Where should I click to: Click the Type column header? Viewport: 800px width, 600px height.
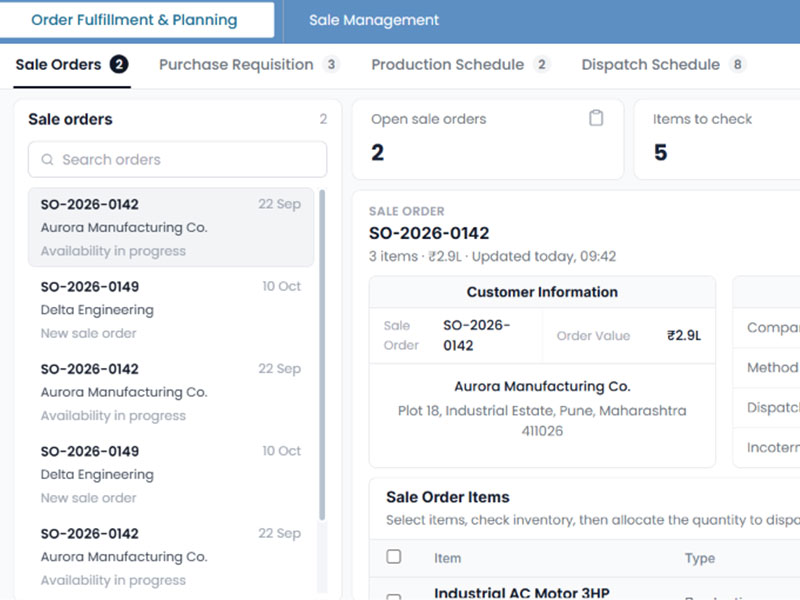coord(699,558)
